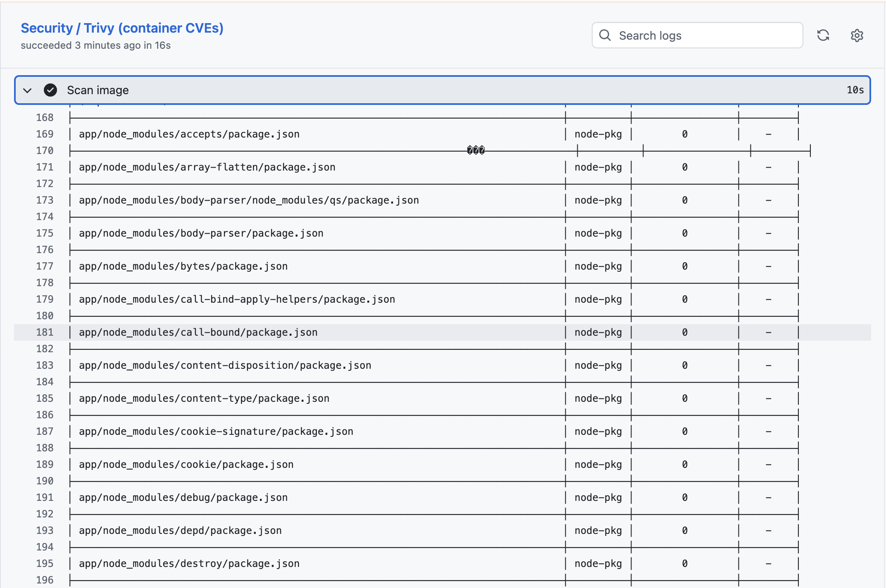Select app/node_modules/cookie/package.json text
This screenshot has height=588, width=886.
[186, 465]
